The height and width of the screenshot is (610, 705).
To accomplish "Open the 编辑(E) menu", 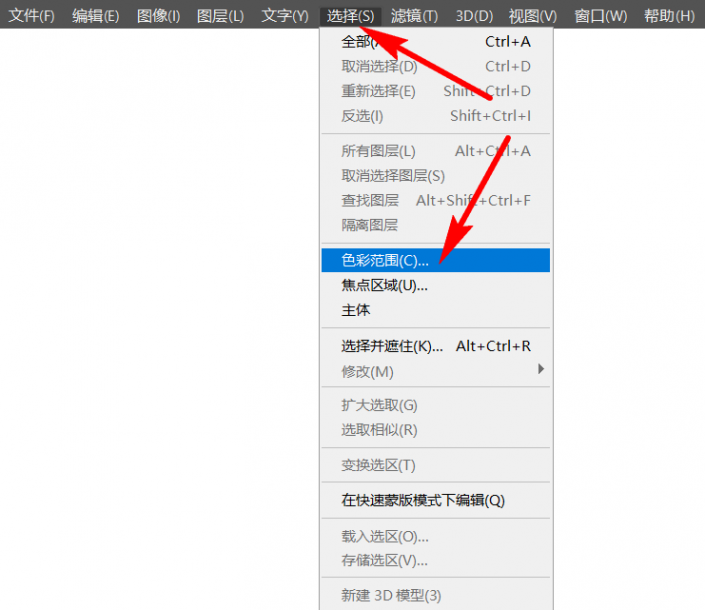I will (95, 16).
